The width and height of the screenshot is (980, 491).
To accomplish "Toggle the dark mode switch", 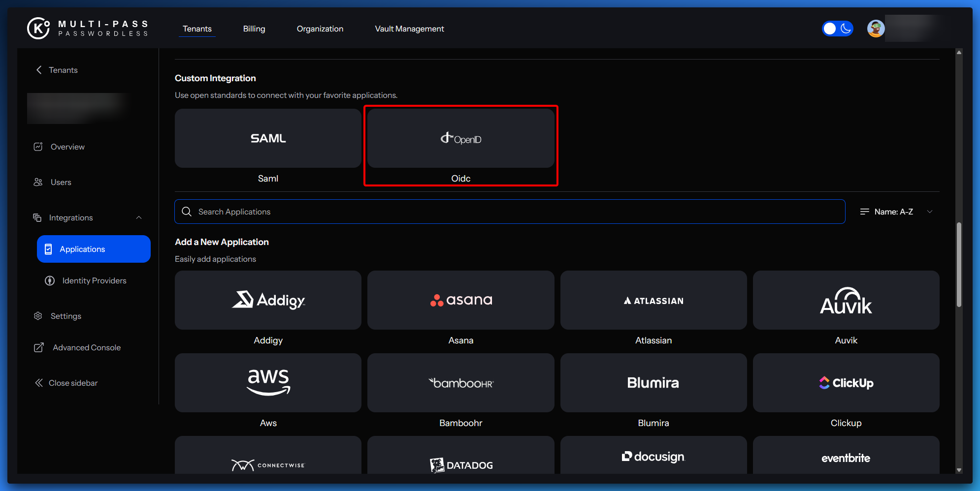I will point(837,29).
